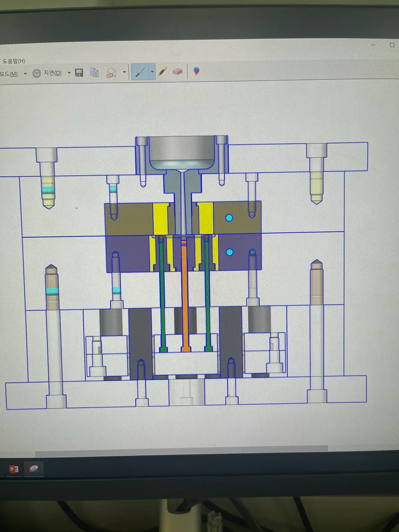
Task: Select the yellow Highlighter tool
Action: click(x=162, y=71)
